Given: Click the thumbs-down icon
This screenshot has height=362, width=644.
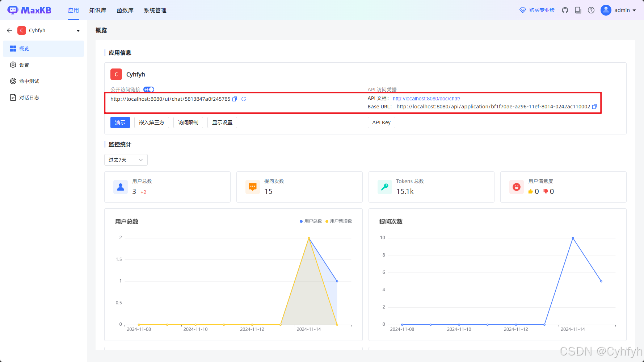Looking at the screenshot, I should pos(546,191).
